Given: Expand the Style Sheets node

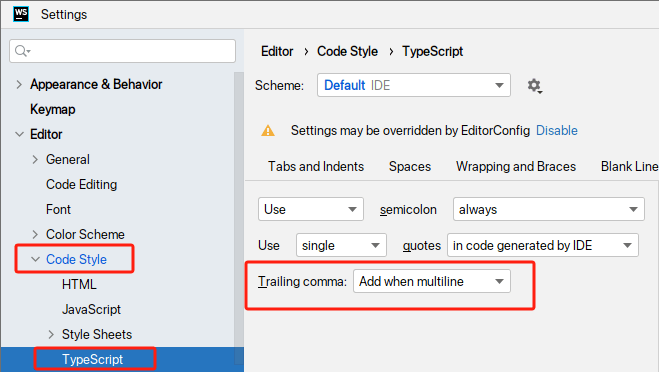Looking at the screenshot, I should [x=51, y=335].
